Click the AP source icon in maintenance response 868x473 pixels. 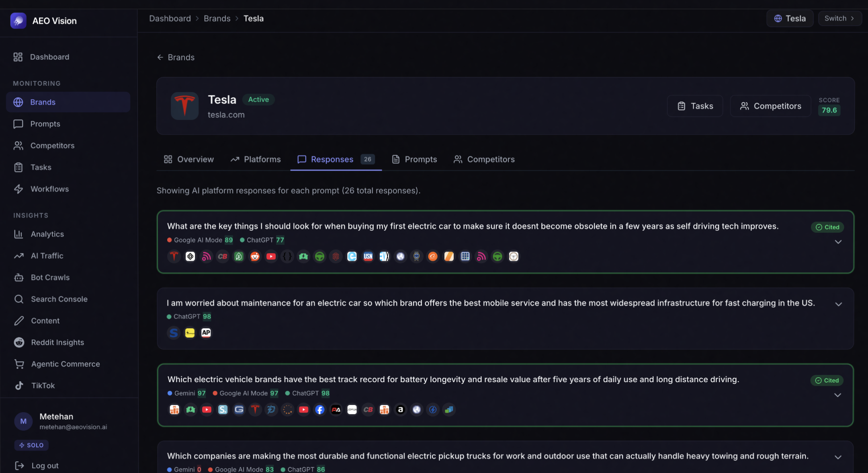(x=206, y=333)
